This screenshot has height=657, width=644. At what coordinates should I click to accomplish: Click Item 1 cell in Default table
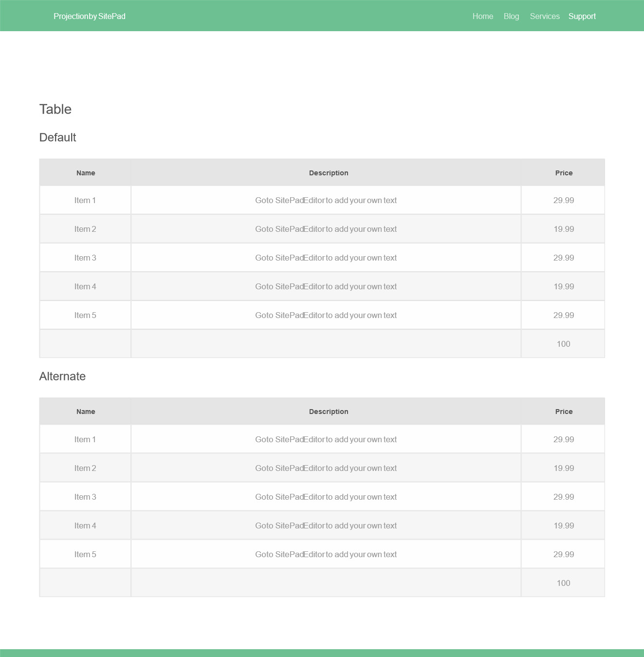click(85, 200)
